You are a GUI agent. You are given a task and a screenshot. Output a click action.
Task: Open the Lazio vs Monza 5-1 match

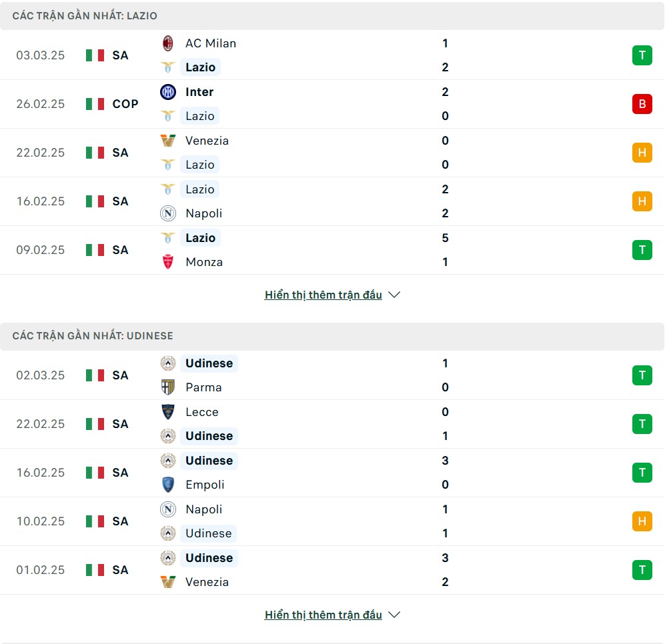click(x=332, y=250)
